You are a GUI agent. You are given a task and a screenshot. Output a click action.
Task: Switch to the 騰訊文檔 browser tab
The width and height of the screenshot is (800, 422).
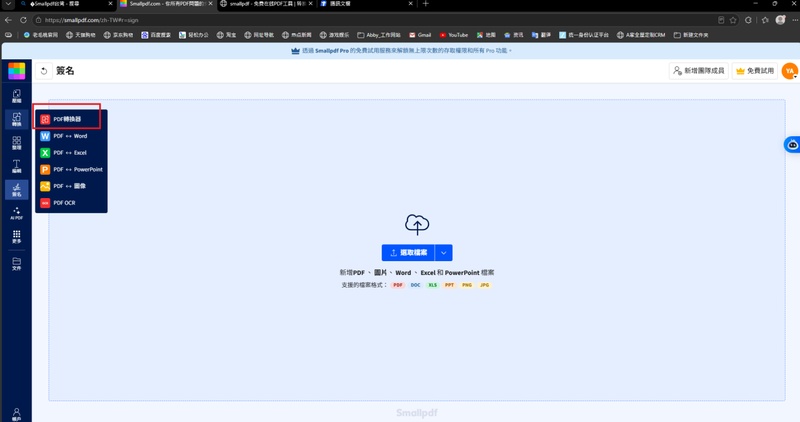(x=366, y=4)
